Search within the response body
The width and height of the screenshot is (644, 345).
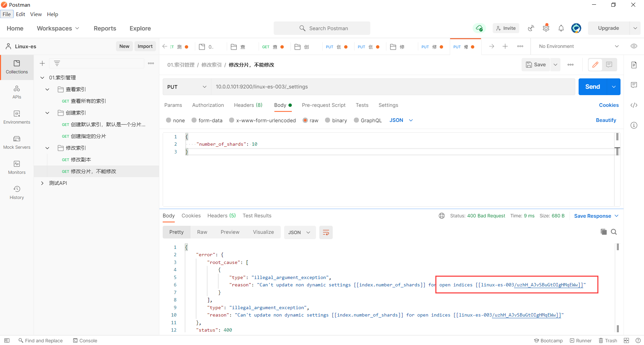coord(614,232)
